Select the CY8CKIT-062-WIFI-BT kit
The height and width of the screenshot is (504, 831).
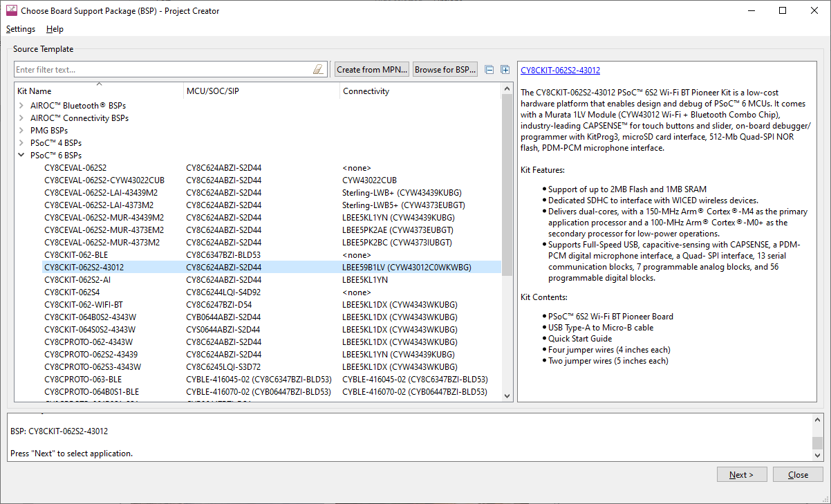click(x=84, y=305)
